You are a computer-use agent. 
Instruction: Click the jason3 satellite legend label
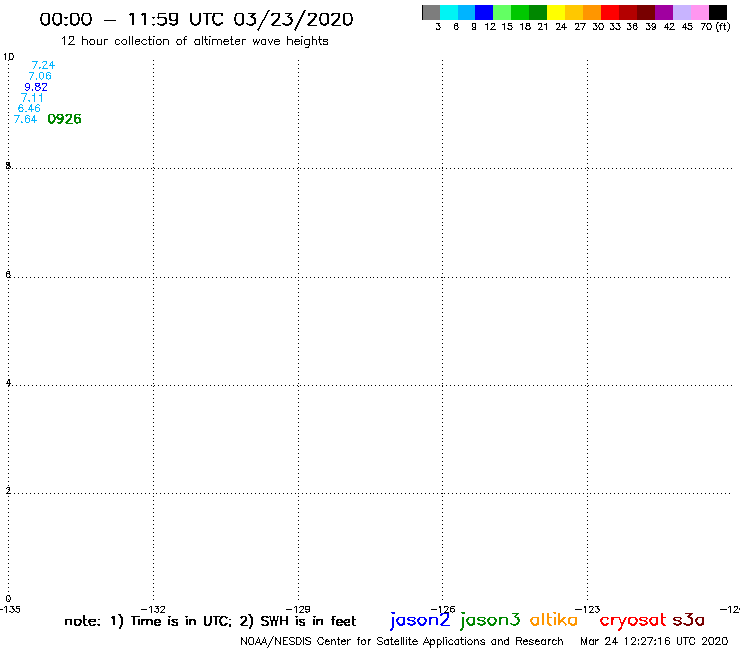pos(490,620)
